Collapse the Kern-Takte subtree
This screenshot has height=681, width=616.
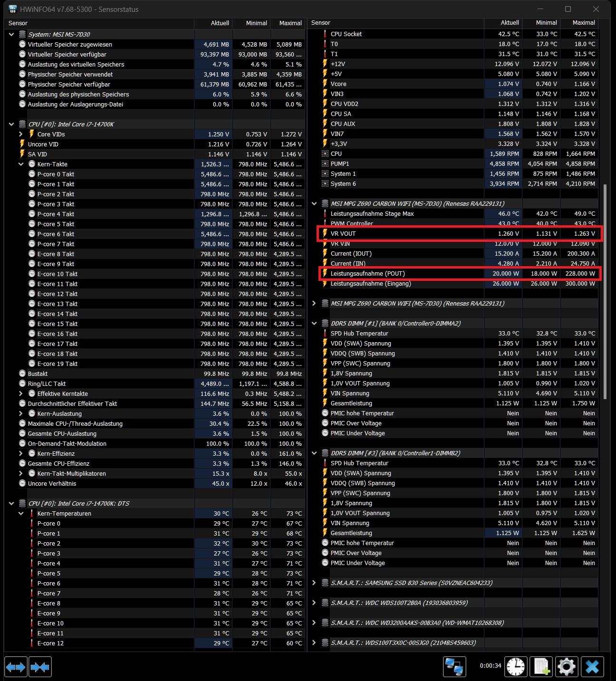pyautogui.click(x=21, y=164)
